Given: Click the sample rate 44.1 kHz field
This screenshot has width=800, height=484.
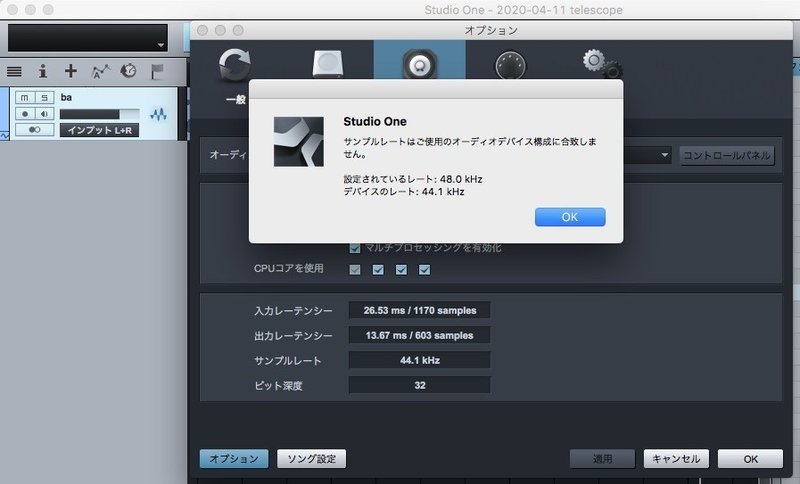Looking at the screenshot, I should 419,360.
